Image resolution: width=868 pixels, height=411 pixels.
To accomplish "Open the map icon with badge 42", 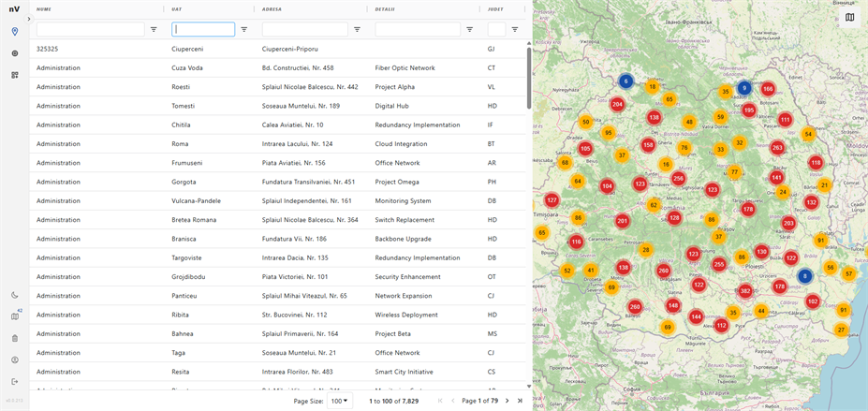I will tap(15, 316).
